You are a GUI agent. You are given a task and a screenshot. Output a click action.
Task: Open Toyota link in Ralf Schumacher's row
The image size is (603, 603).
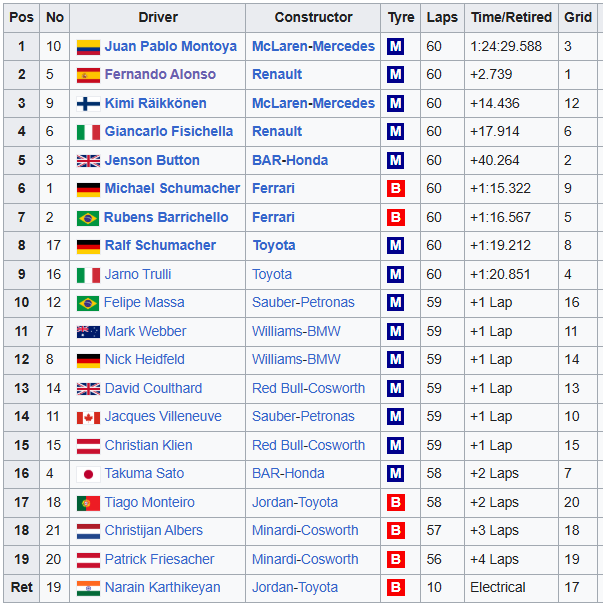[x=274, y=246]
